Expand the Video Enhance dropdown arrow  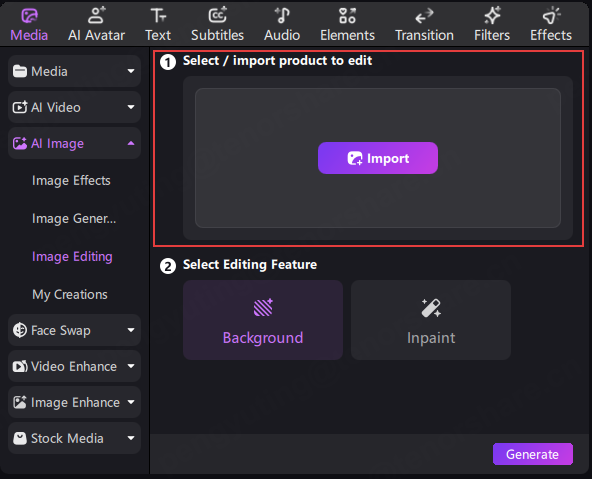click(131, 366)
